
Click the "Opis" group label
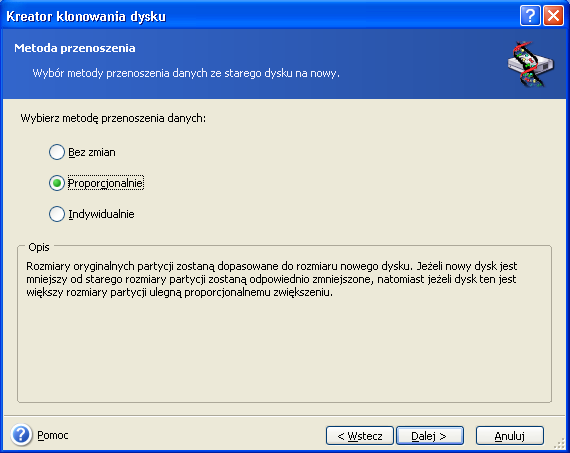(39, 247)
